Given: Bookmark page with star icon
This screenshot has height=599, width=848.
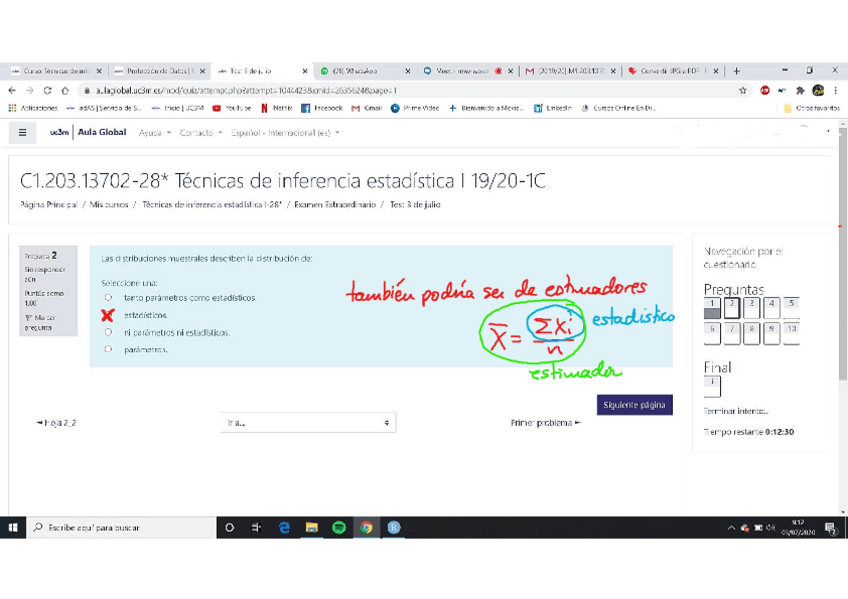Looking at the screenshot, I should [x=743, y=90].
